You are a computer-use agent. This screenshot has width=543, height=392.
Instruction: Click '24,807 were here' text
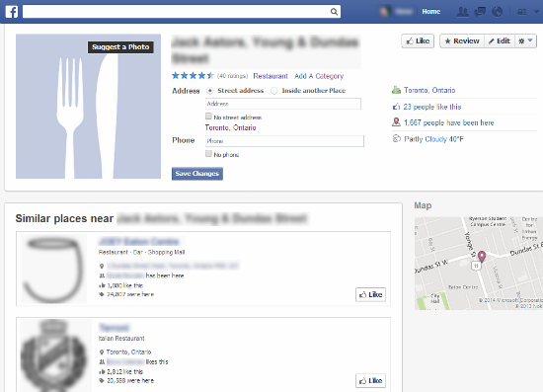[x=130, y=294]
